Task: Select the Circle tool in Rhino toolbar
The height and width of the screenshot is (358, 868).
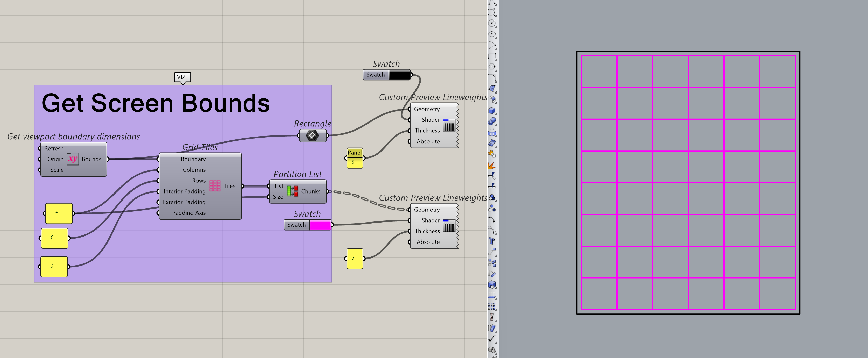Action: pos(492,23)
